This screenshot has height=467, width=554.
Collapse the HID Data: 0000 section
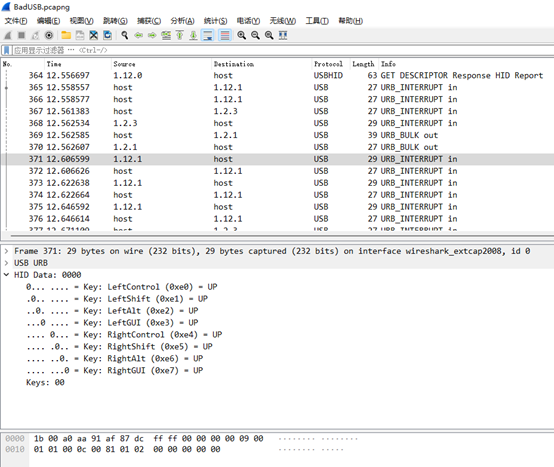click(6, 275)
